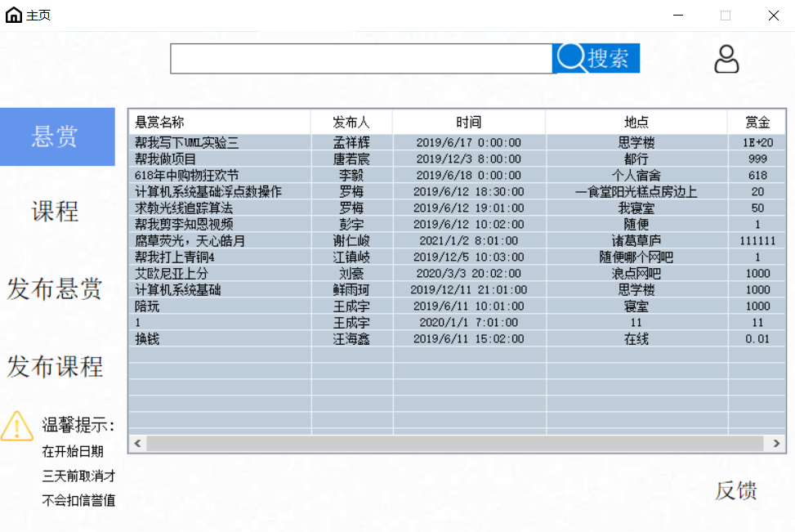
Task: Select row 陪玩
Action: (457, 306)
